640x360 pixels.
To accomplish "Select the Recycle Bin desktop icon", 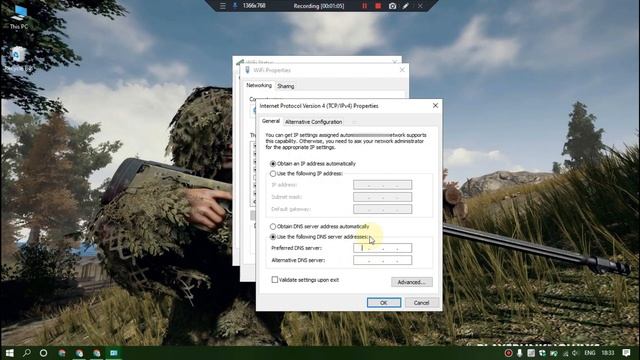I will click(x=18, y=59).
